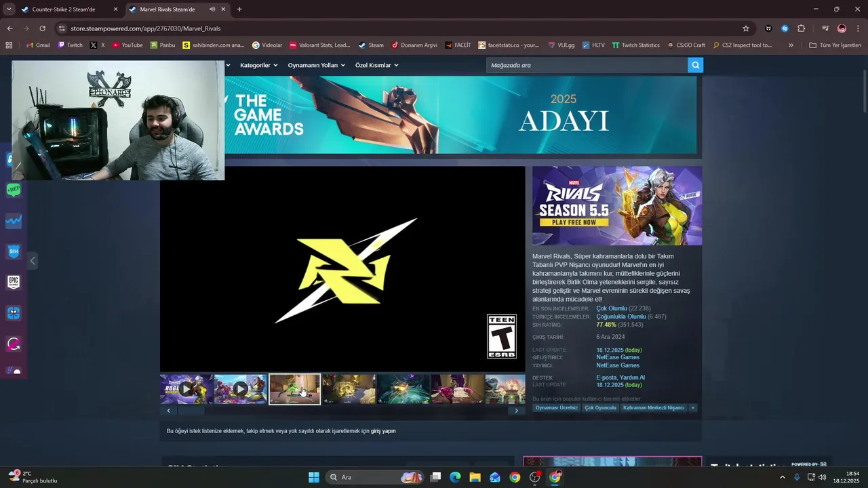Open the Epic Games icon in side panel
The height and width of the screenshot is (488, 868).
click(x=14, y=282)
